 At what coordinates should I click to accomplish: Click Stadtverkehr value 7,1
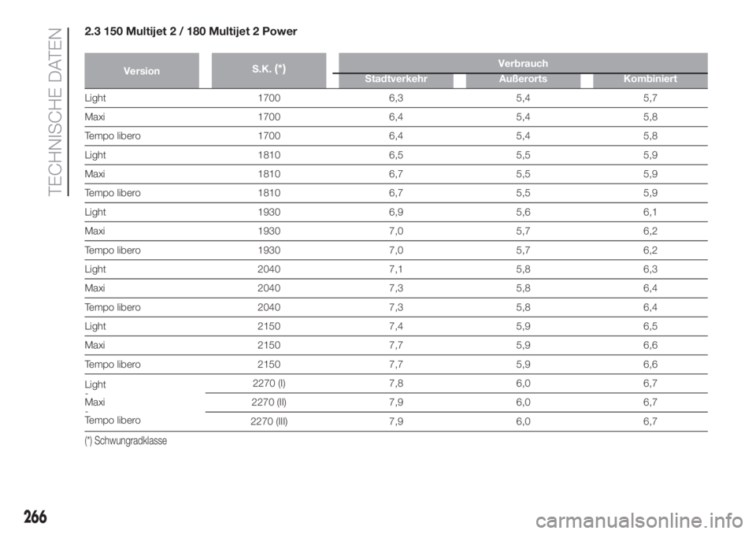pos(396,269)
